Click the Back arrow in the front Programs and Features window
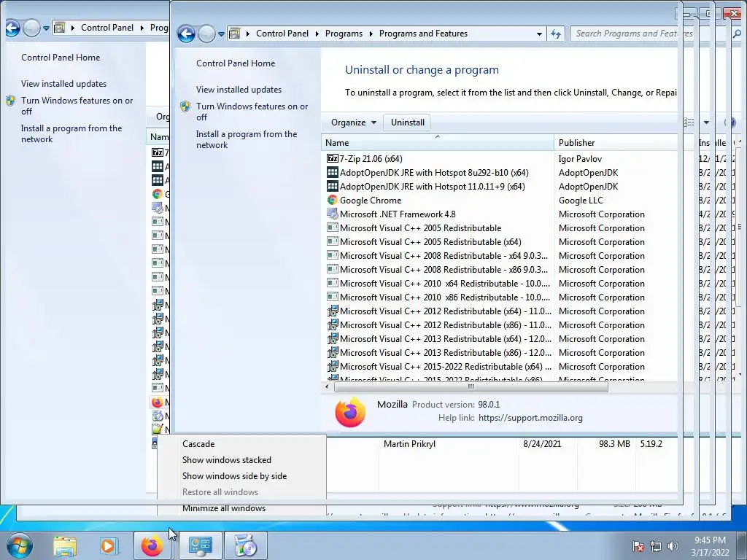The image size is (747, 560). (x=186, y=34)
